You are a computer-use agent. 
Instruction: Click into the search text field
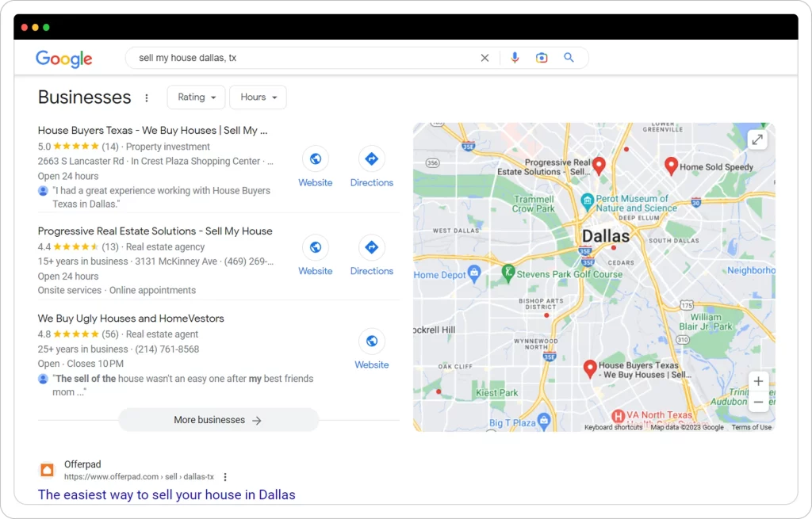point(301,58)
